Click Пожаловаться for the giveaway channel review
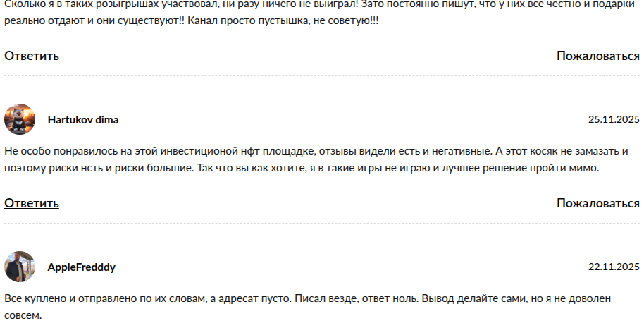 click(x=597, y=56)
